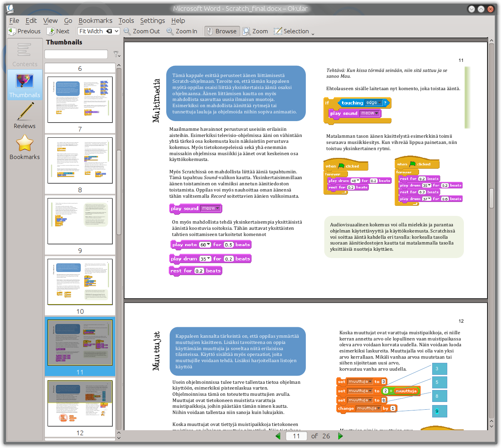Viewport: 501px width, 448px height.
Task: Go to the Previous page
Action: (24, 31)
